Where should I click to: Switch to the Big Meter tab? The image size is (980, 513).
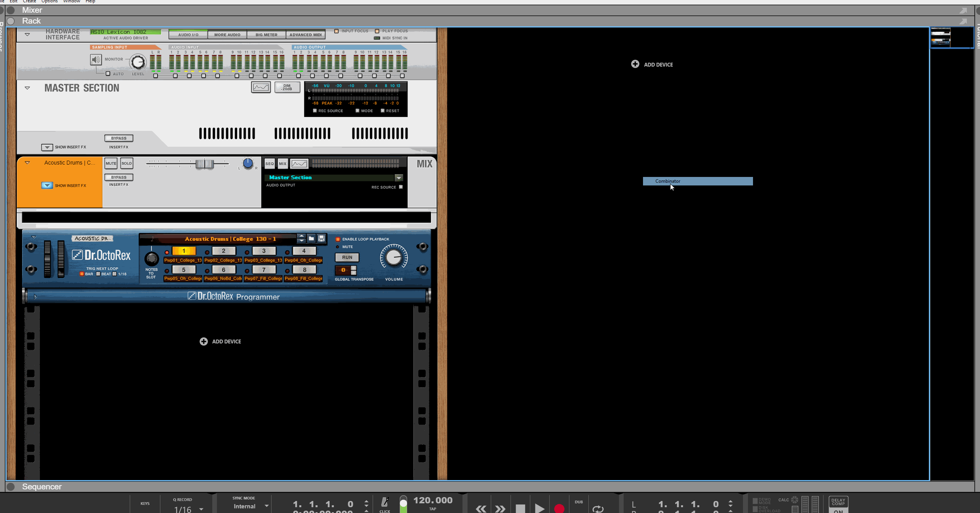coord(266,35)
